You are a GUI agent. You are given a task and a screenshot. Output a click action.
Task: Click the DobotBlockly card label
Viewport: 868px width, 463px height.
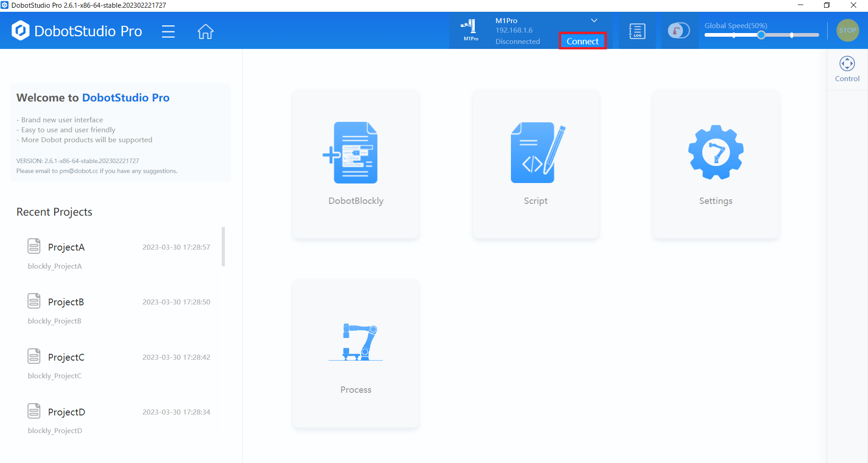tap(356, 201)
